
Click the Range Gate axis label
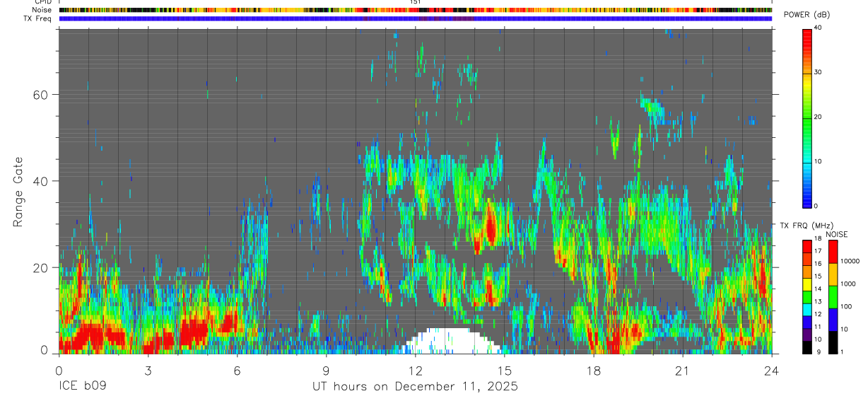[x=19, y=192]
